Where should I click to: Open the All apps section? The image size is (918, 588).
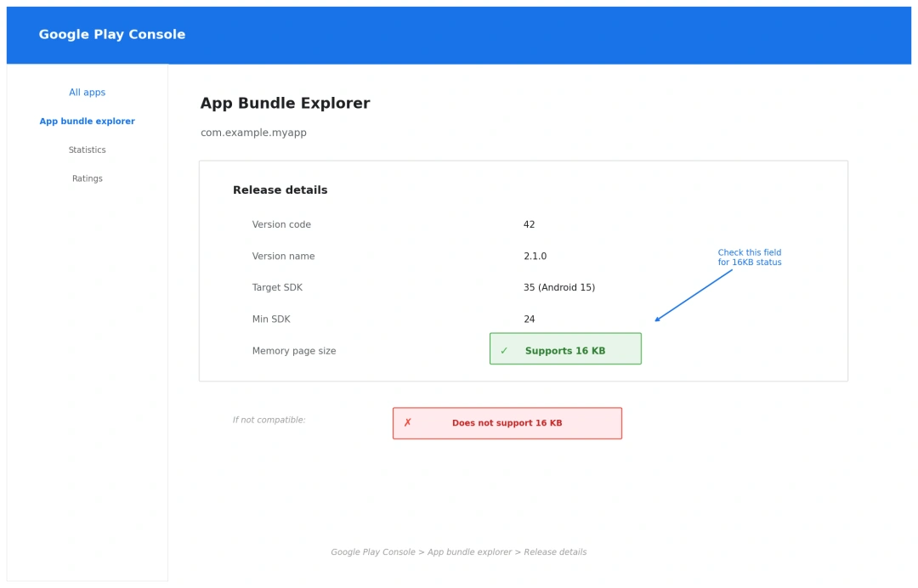[87, 92]
